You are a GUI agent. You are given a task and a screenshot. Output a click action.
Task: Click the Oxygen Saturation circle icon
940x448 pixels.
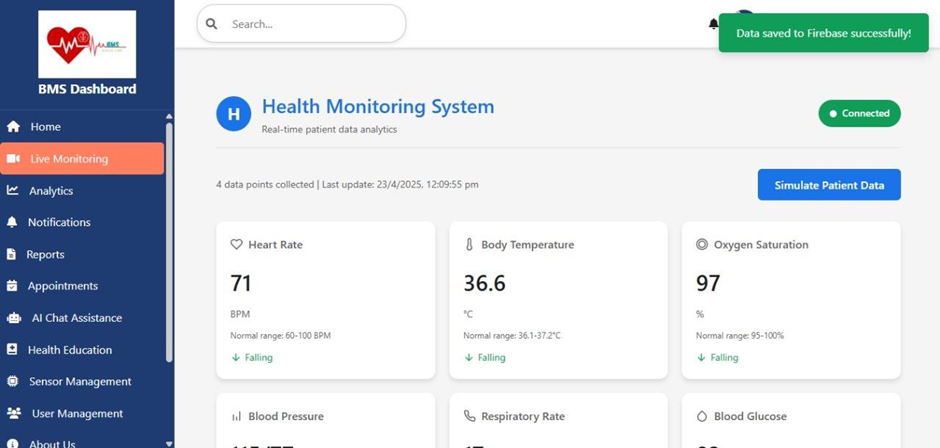[701, 245]
